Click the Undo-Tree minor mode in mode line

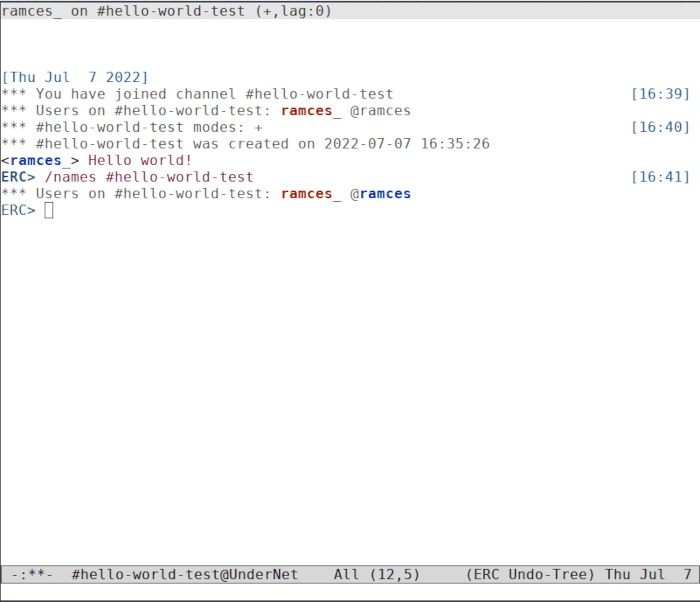pos(547,574)
